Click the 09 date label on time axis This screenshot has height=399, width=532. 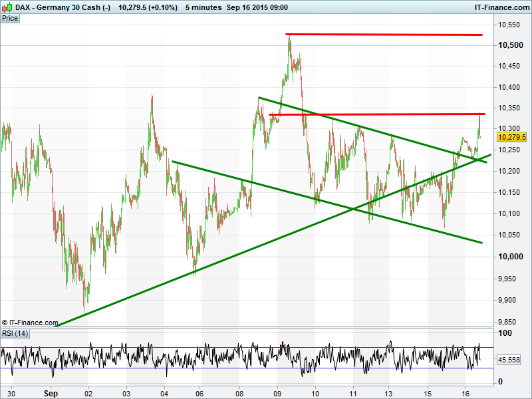(277, 394)
